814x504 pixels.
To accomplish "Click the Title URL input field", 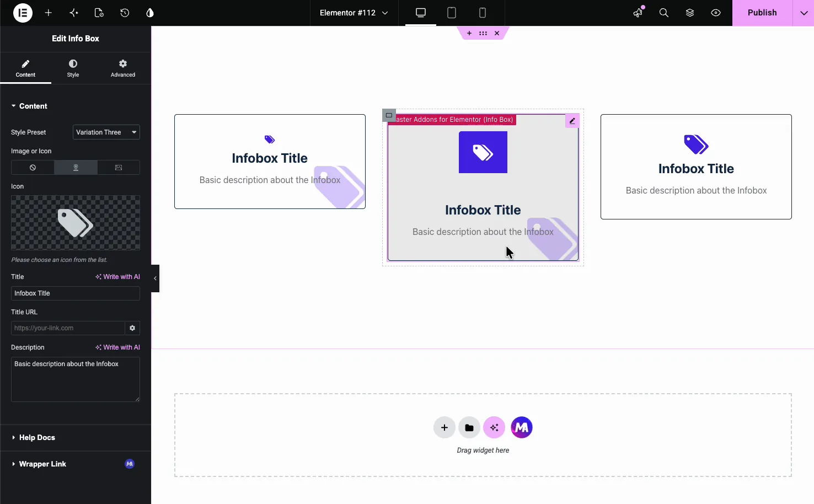I will coord(68,328).
